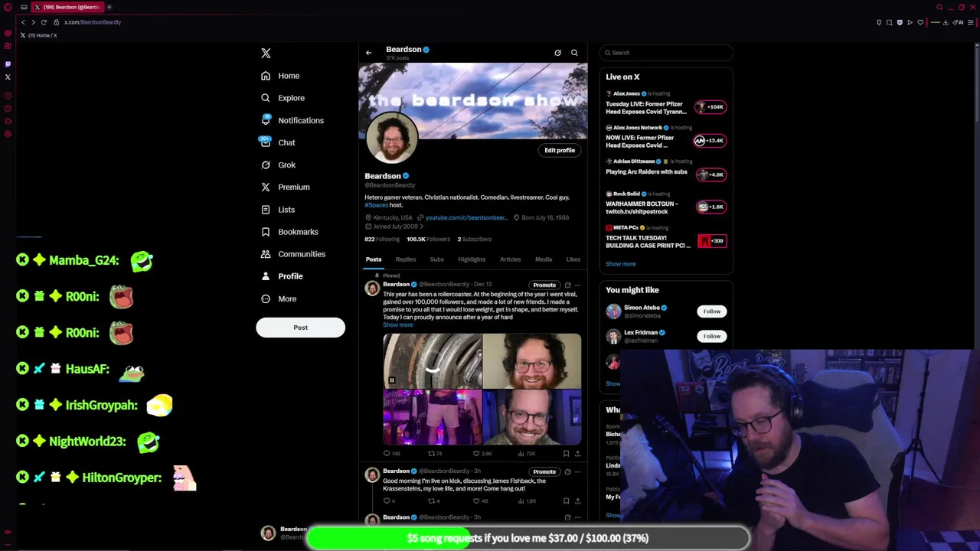Like the Good morning kick post
The height and width of the screenshot is (551, 980).
(480, 501)
